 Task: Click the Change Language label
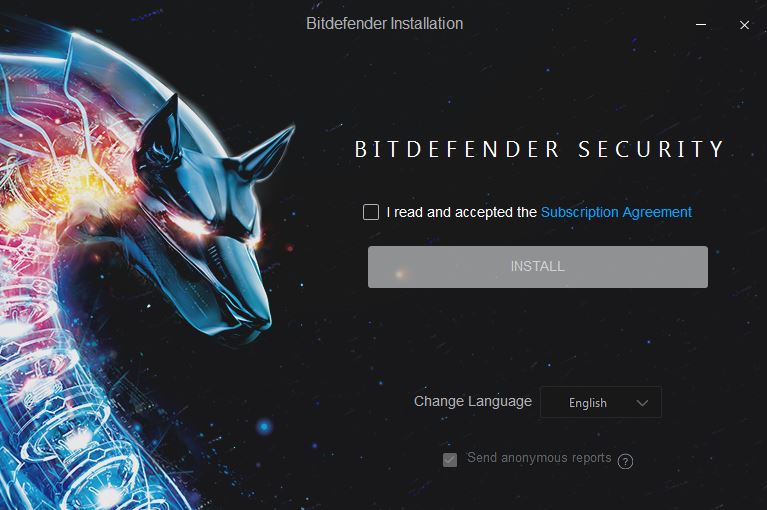coord(473,401)
